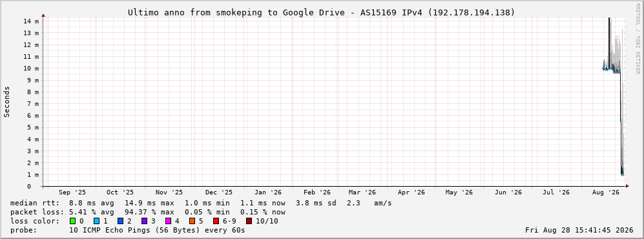
Task: Click the vertical Seconds axis label
Action: (7, 101)
